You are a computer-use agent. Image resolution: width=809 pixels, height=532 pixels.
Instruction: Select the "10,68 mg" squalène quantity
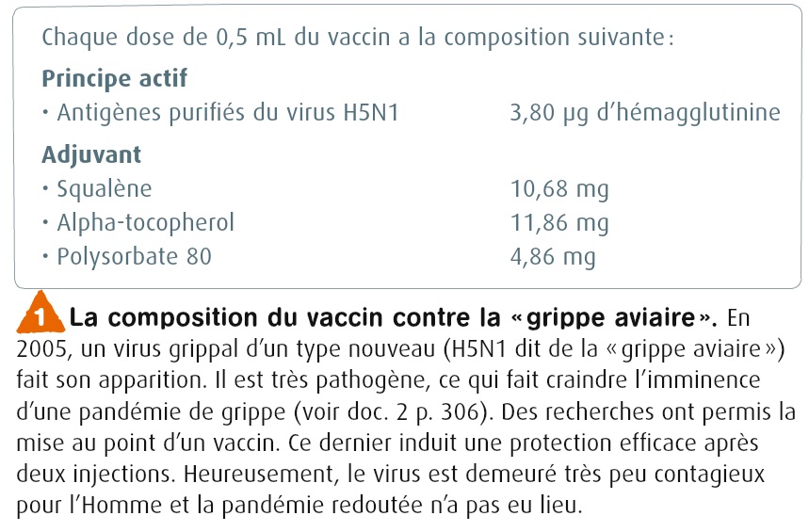(558, 189)
